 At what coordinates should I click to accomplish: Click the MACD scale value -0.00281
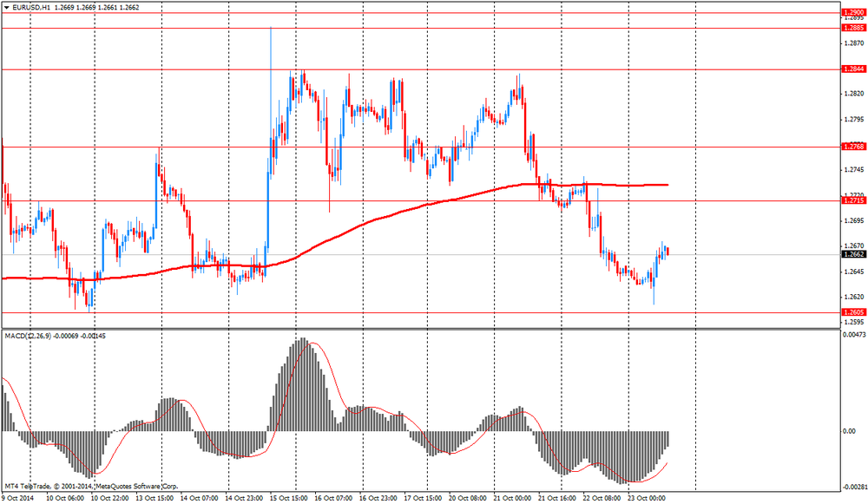coord(853,487)
